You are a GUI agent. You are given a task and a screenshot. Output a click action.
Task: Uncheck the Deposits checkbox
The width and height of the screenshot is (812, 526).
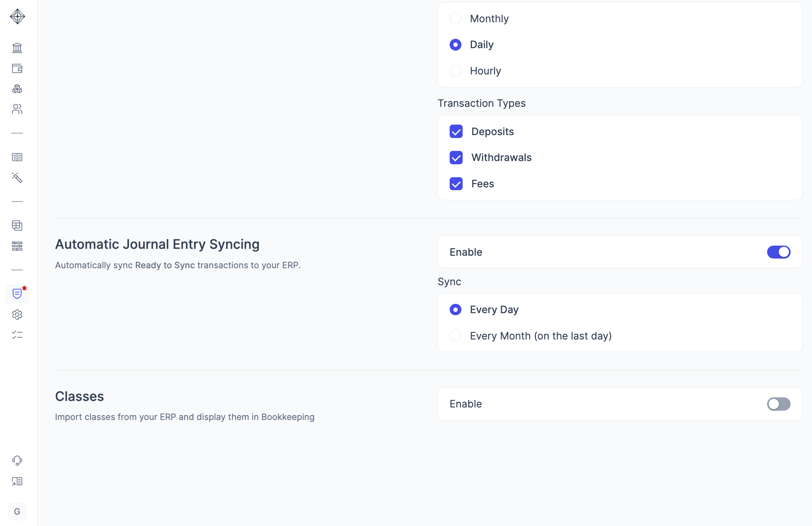pyautogui.click(x=456, y=131)
